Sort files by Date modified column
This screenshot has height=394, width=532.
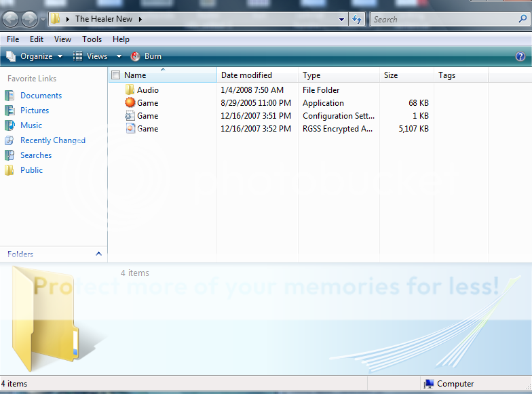pos(247,75)
